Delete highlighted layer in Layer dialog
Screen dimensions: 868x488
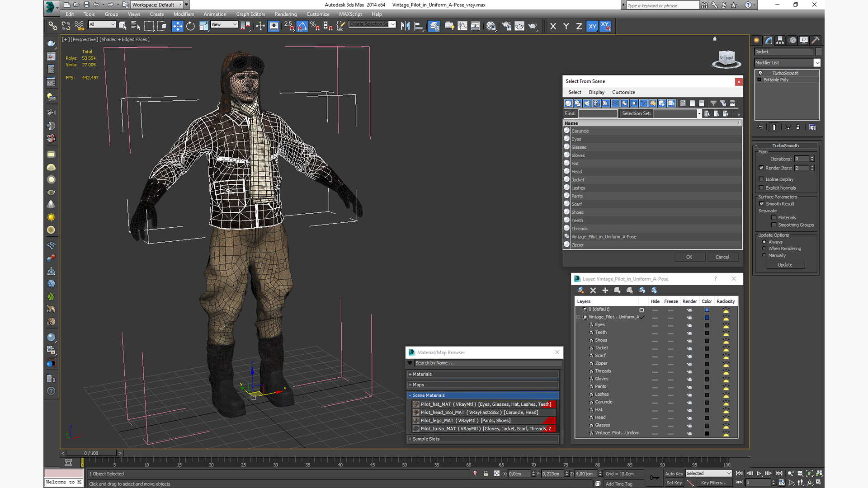[593, 291]
